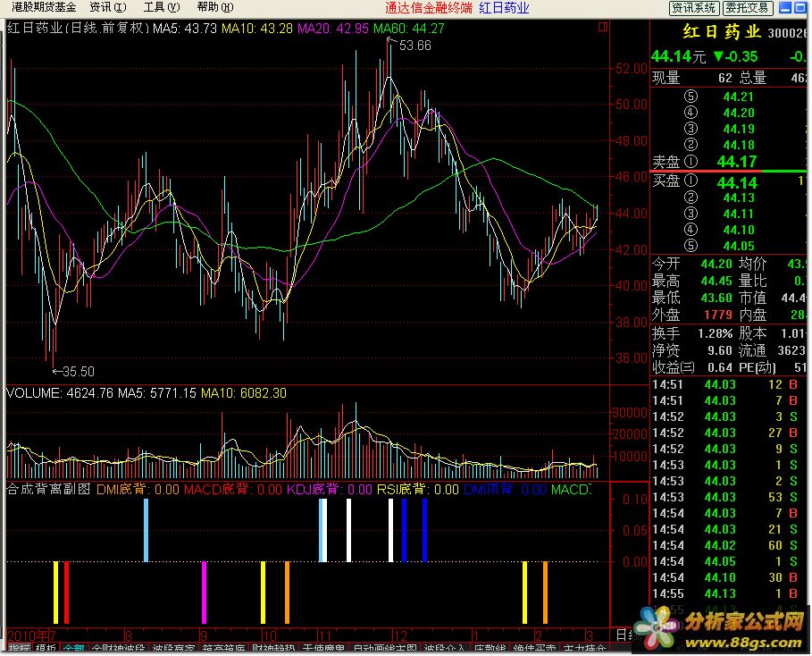Viewport: 812px width, 656px height.
Task: Click the buy level ② price 44.13
Action: click(739, 198)
